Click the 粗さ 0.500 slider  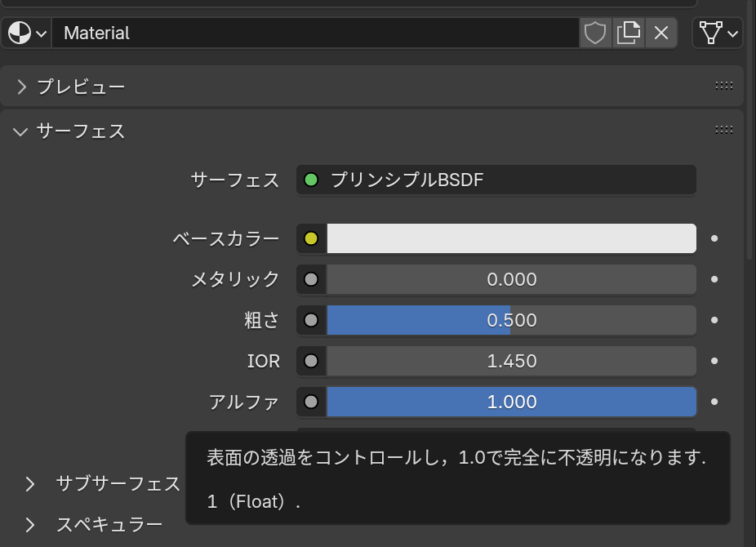pos(512,320)
